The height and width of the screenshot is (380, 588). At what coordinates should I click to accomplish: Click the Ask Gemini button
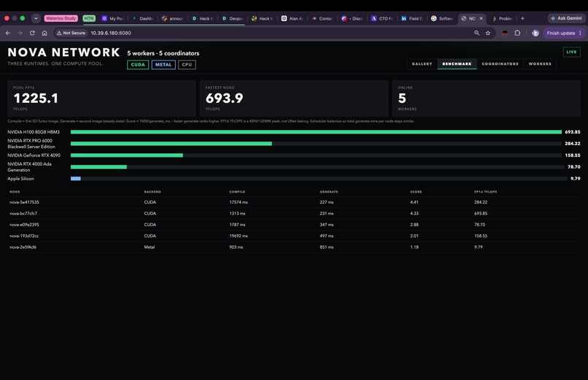point(566,18)
